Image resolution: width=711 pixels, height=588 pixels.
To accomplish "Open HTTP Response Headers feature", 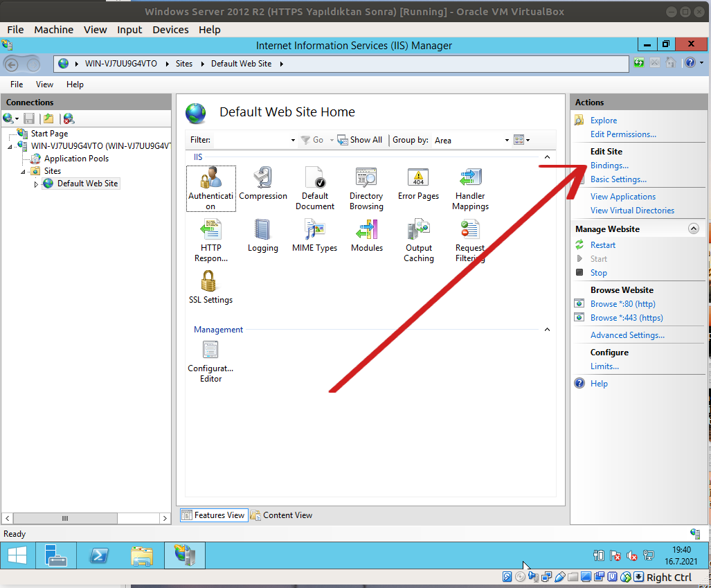I will (x=211, y=240).
